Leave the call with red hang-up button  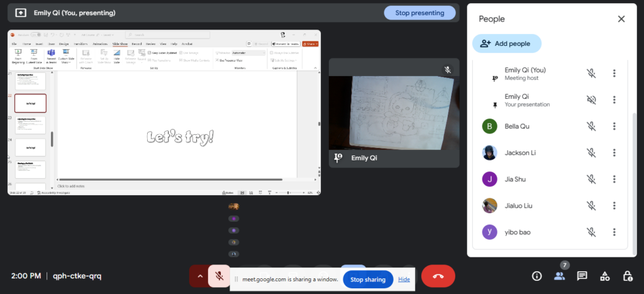438,276
